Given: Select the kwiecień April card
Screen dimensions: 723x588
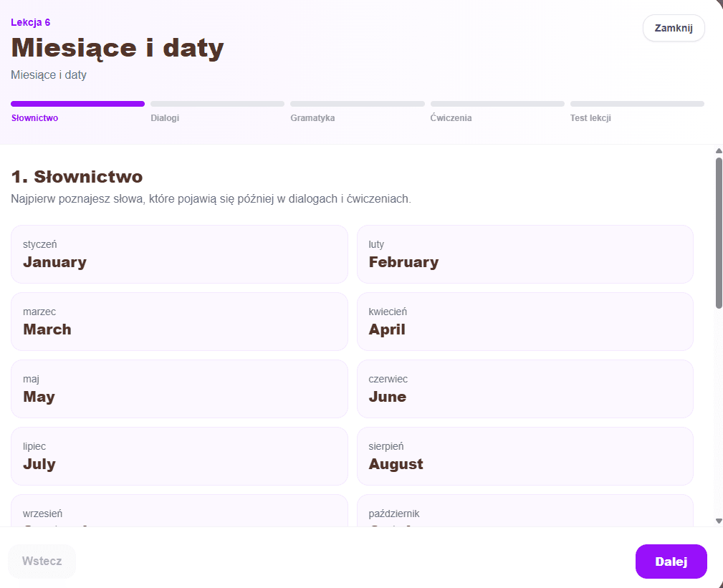Looking at the screenshot, I should [525, 322].
